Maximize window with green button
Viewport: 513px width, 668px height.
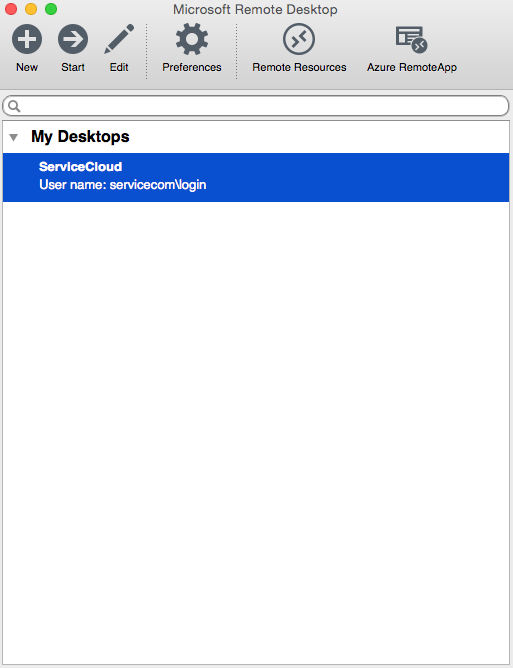coord(51,9)
